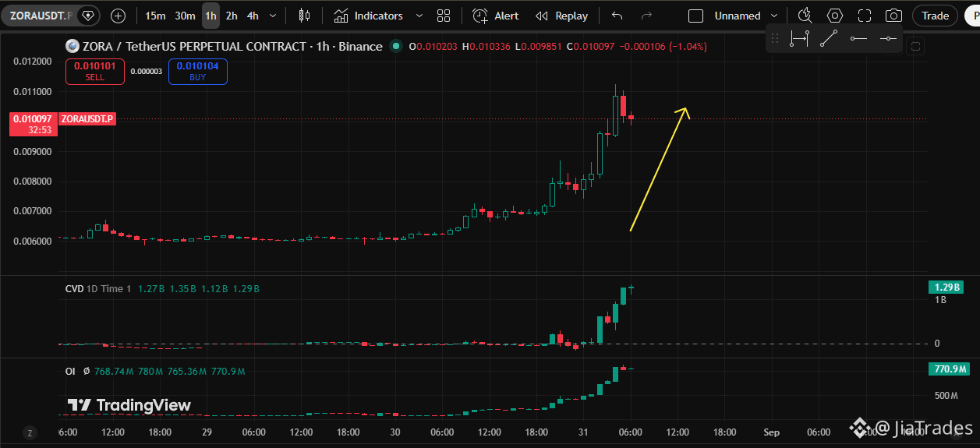Click the faded icon below the drawing toolbar

915,46
